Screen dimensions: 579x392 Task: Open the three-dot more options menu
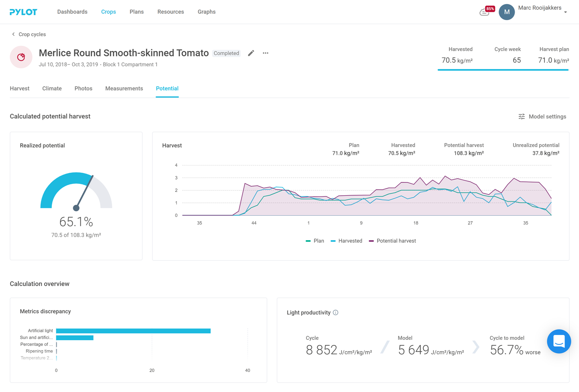(x=265, y=53)
